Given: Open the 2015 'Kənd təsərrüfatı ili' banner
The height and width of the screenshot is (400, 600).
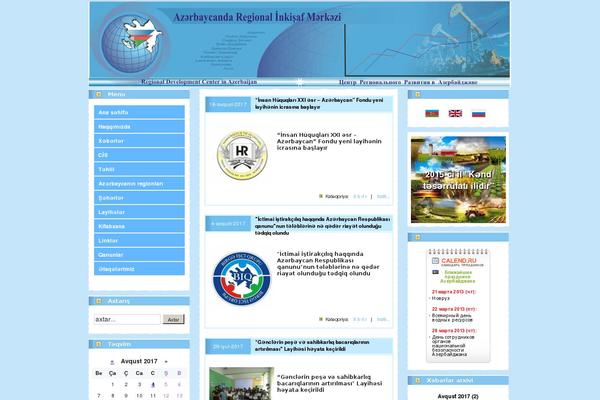Looking at the screenshot, I should 458,180.
